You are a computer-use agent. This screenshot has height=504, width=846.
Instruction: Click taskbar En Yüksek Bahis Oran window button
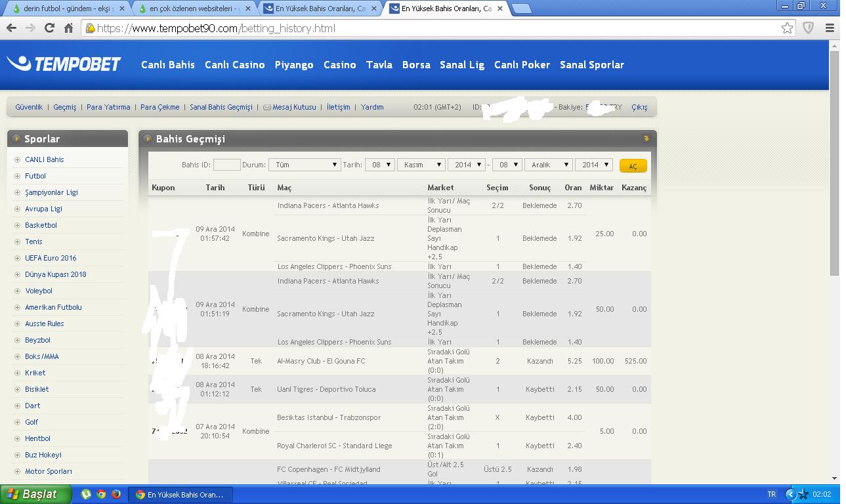(179, 494)
